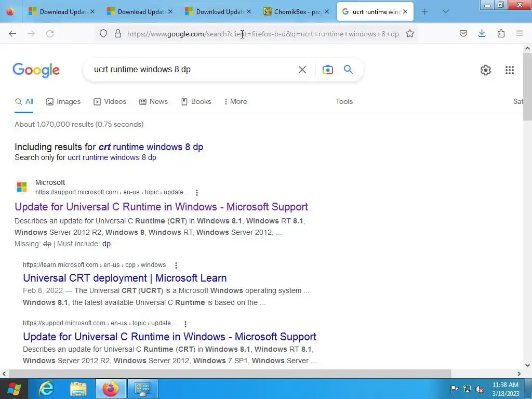Open Action Center flag tray icon
Screen dimensions: 532x399
coord(454,389)
